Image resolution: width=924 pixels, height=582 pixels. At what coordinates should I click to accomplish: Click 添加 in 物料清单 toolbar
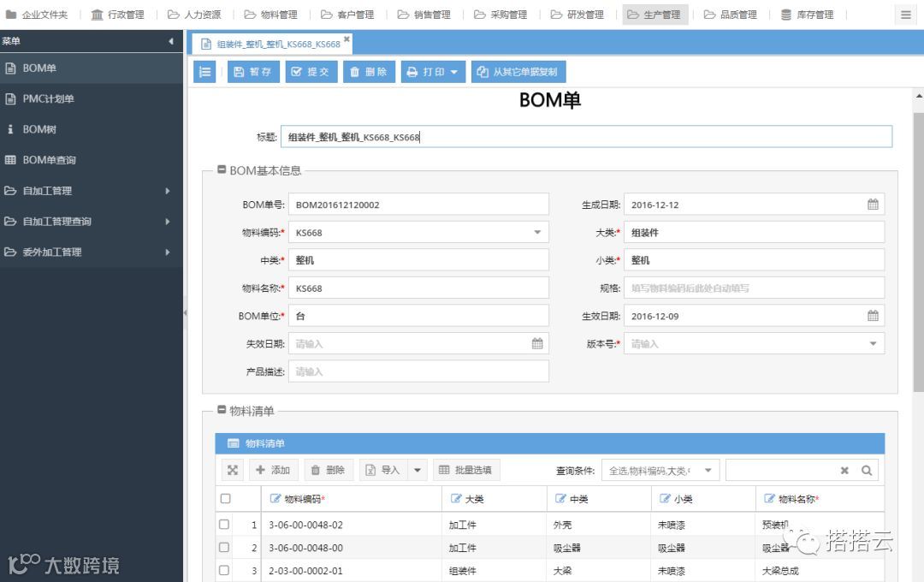click(x=274, y=470)
